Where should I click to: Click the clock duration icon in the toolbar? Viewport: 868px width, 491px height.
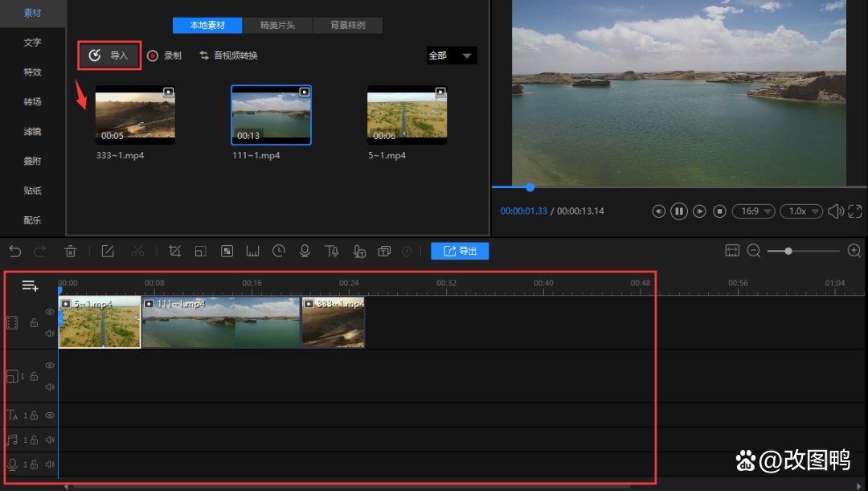[279, 252]
